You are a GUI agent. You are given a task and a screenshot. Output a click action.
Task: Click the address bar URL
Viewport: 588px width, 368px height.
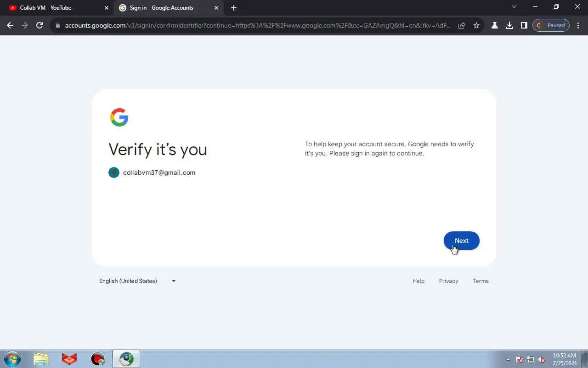pos(258,25)
